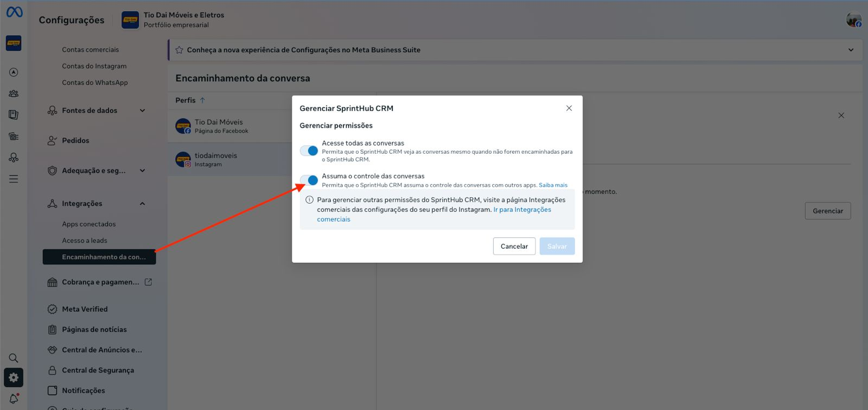Close the Gerenciar SprintHub CRM dialog

(x=569, y=108)
